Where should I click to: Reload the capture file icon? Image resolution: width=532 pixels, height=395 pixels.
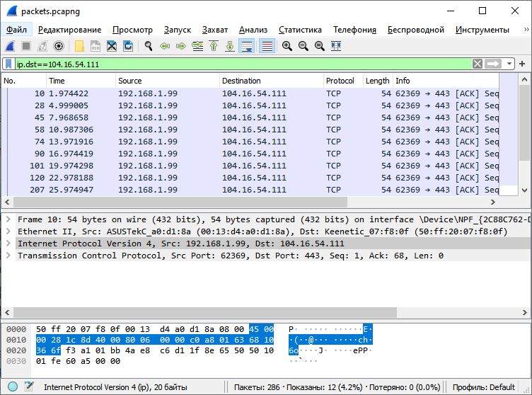click(x=128, y=46)
